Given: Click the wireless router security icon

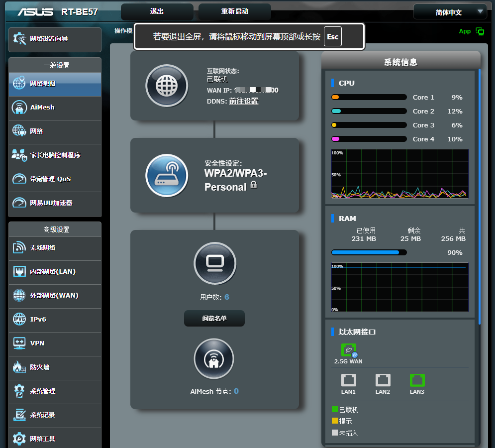Looking at the screenshot, I should [167, 175].
